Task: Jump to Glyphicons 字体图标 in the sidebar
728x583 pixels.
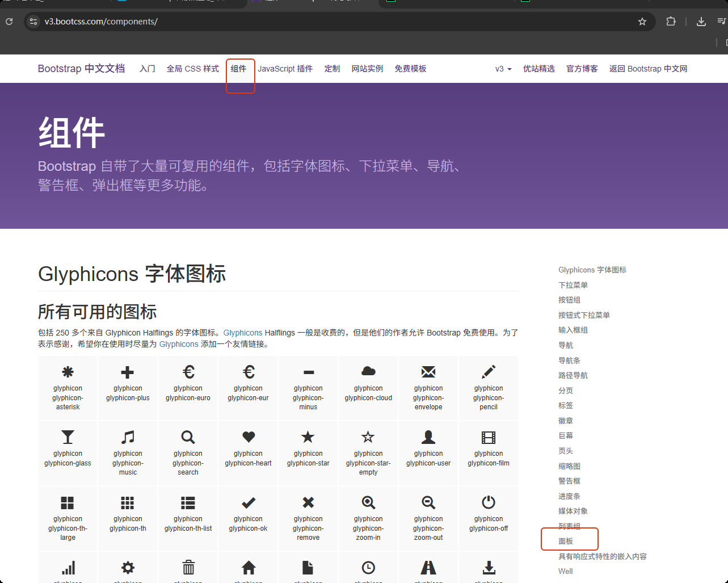Action: pos(592,270)
